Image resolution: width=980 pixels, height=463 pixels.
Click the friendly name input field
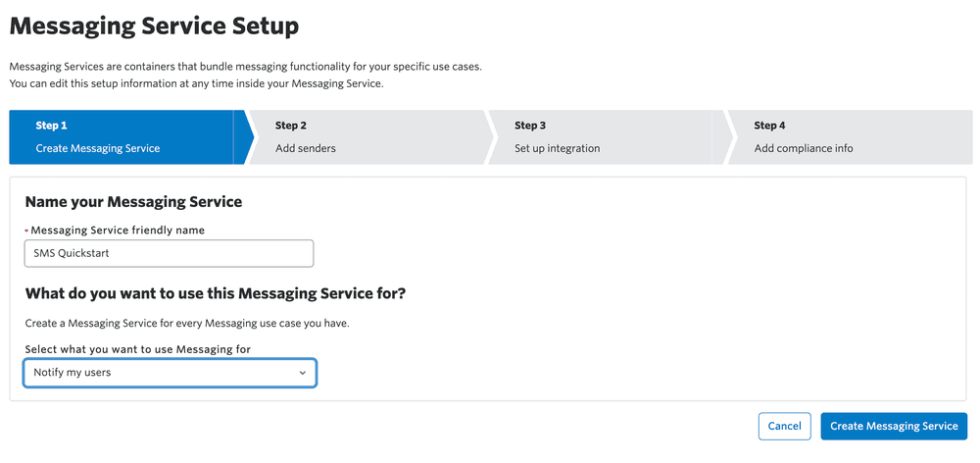[x=169, y=254]
